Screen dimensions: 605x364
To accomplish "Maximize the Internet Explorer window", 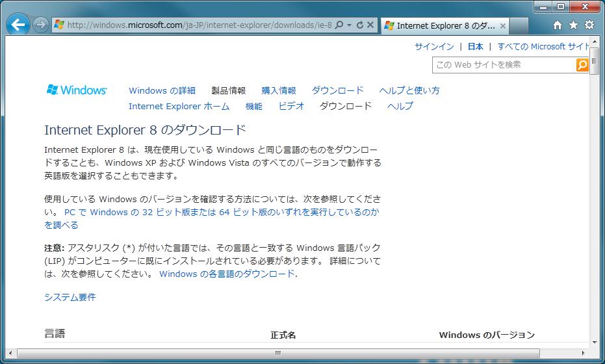I will [x=561, y=6].
